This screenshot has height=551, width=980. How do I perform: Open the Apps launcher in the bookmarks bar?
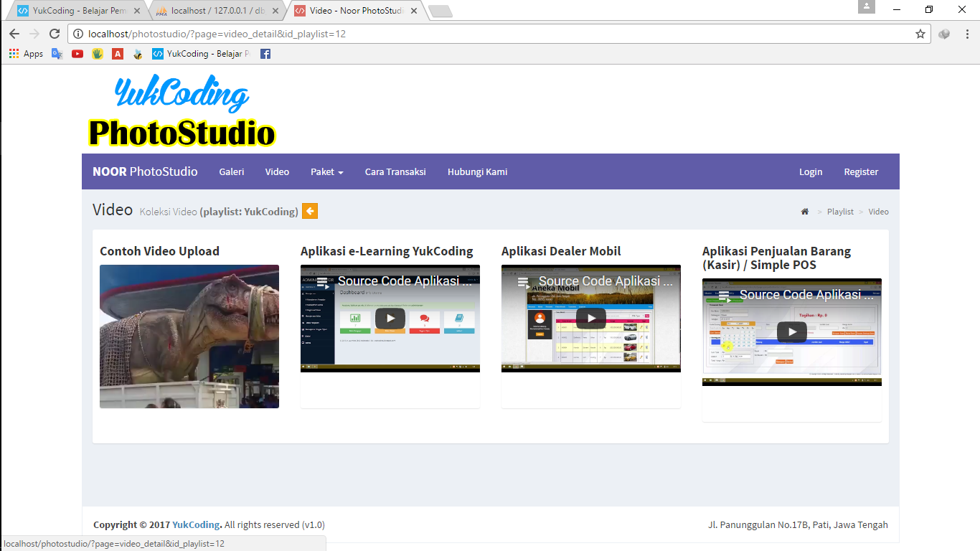pyautogui.click(x=13, y=53)
